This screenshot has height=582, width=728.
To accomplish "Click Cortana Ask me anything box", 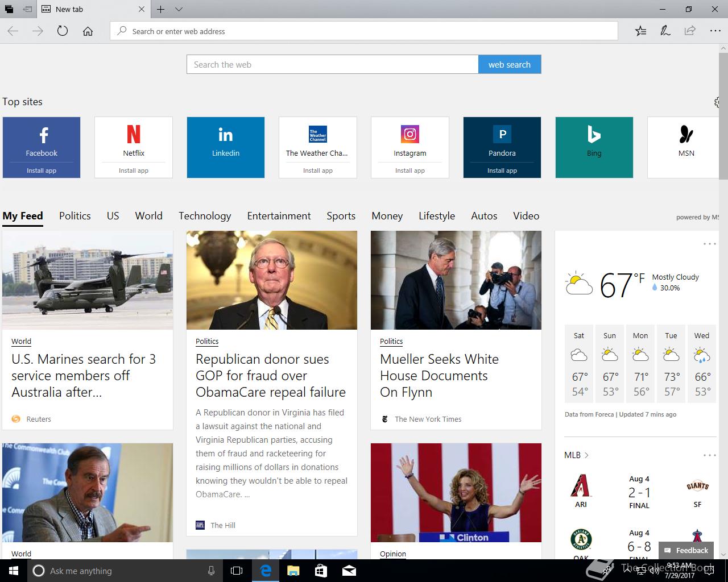I will click(125, 571).
